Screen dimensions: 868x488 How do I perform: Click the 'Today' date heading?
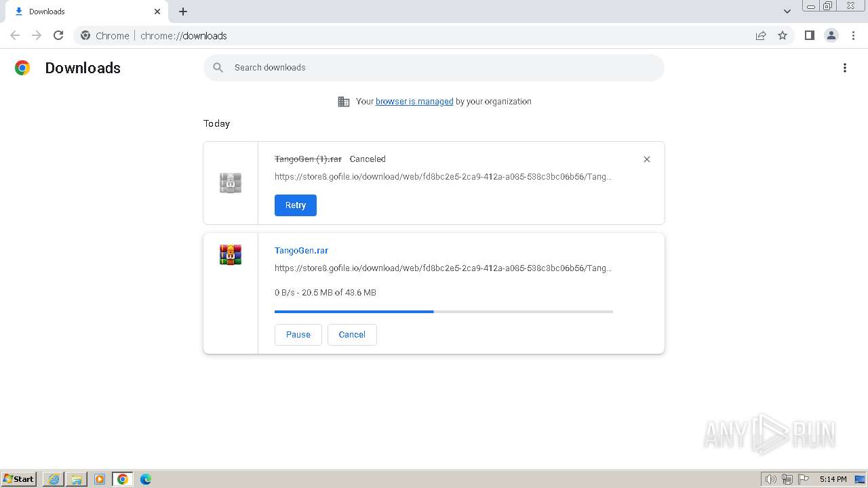click(216, 123)
